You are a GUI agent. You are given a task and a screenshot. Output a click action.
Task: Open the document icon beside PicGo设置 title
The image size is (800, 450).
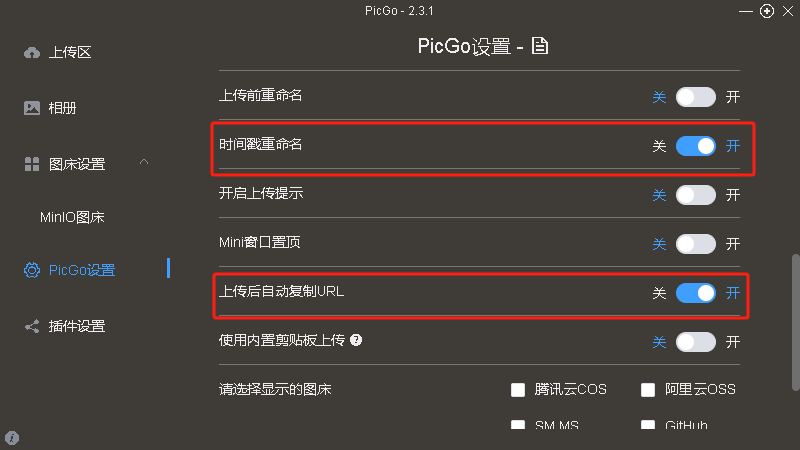point(540,46)
